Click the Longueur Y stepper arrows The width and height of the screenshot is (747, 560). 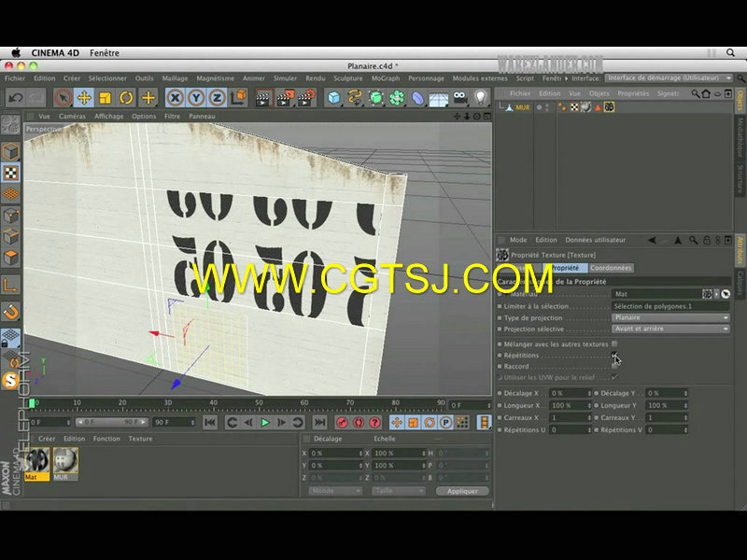pyautogui.click(x=685, y=406)
